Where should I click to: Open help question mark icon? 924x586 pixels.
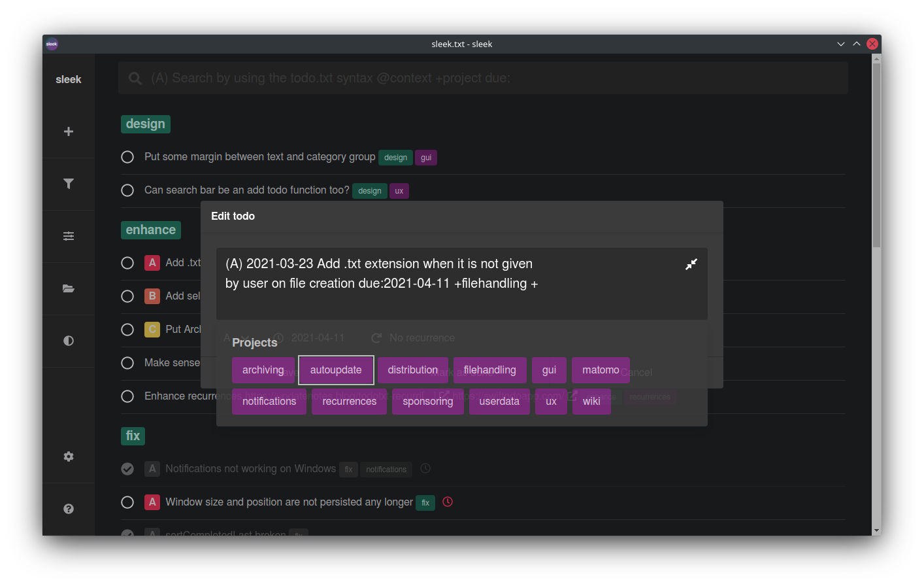pos(69,509)
